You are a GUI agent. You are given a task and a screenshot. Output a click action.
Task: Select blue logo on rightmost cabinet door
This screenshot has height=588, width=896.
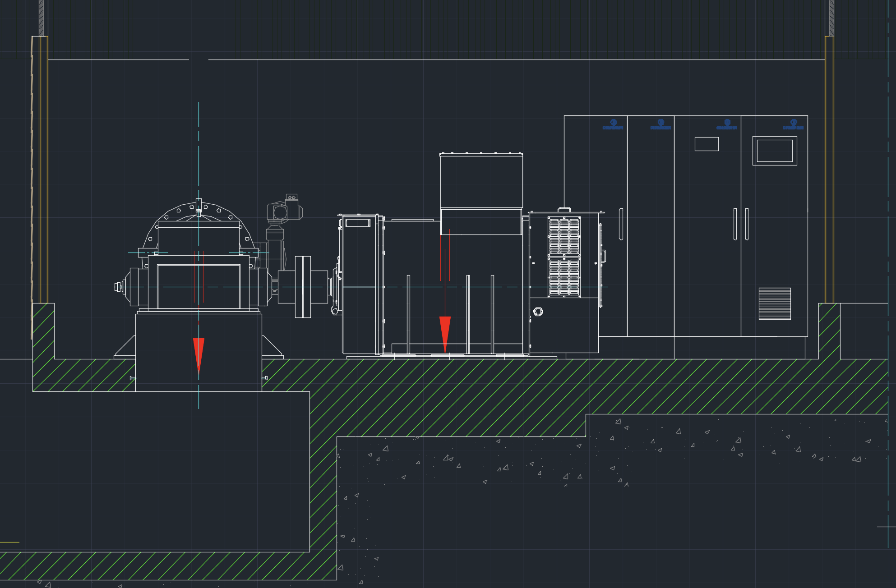coord(793,124)
